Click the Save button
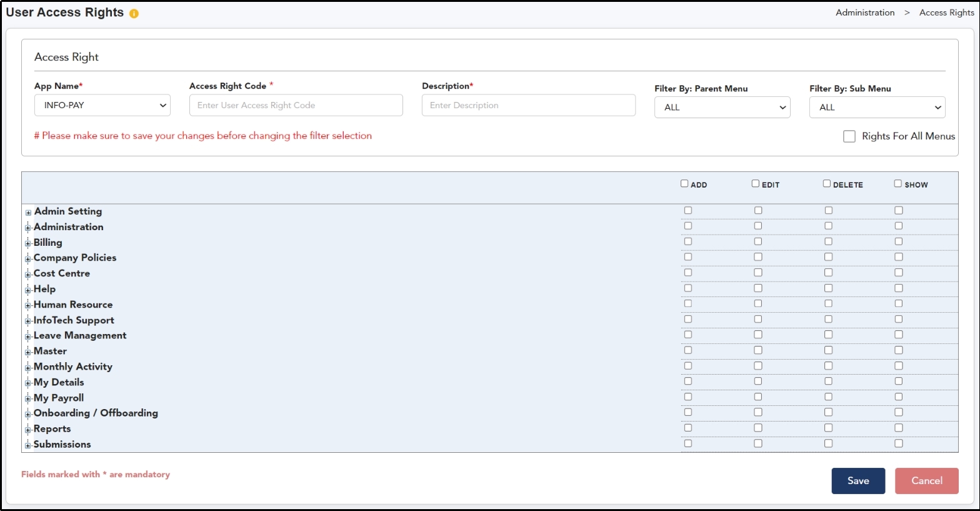This screenshot has width=980, height=511. tap(857, 481)
